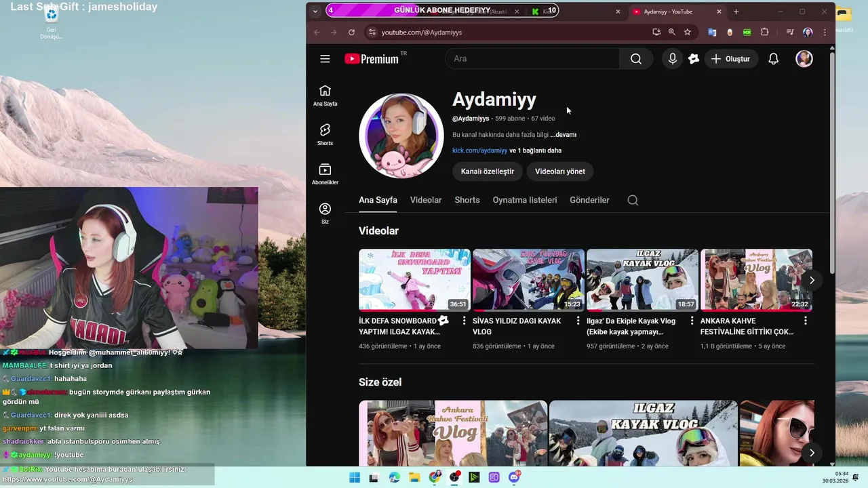
Task: Open the Videolar section heading
Action: [378, 231]
